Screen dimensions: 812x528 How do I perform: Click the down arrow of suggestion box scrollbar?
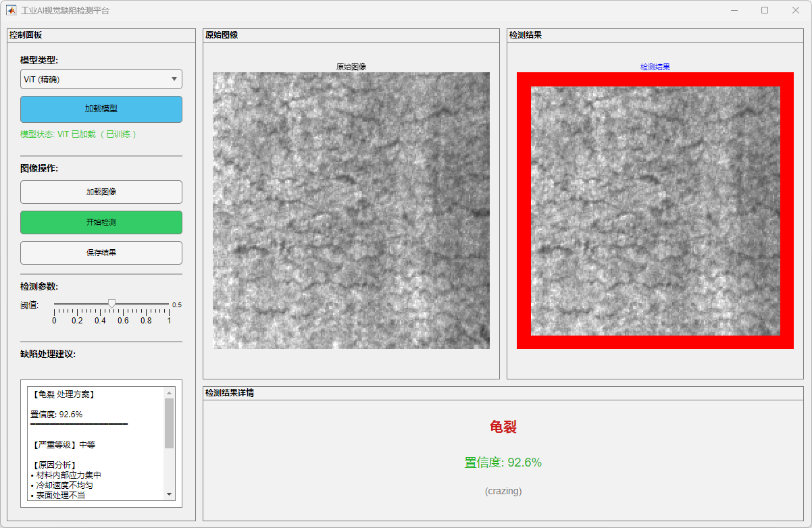[x=169, y=495]
